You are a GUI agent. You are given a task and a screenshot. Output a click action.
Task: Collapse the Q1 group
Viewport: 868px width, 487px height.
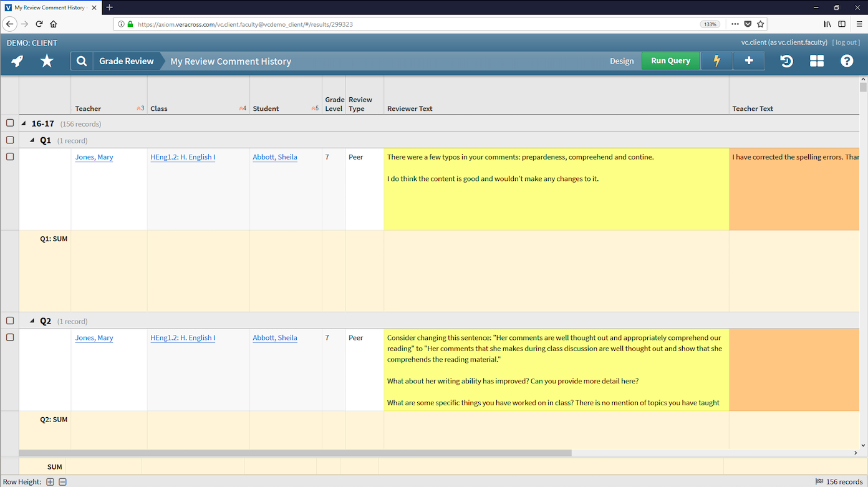point(33,140)
